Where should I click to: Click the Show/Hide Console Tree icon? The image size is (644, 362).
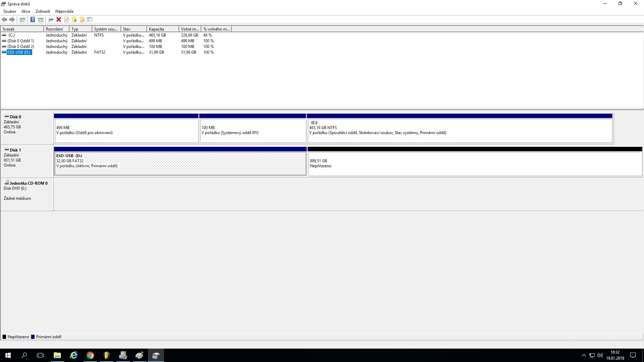click(22, 20)
